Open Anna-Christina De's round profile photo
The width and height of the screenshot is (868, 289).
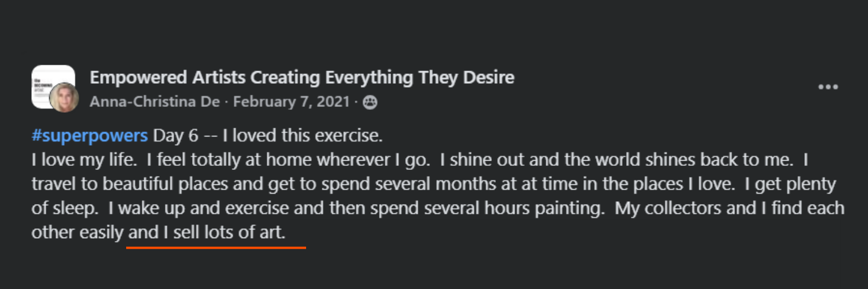click(64, 97)
